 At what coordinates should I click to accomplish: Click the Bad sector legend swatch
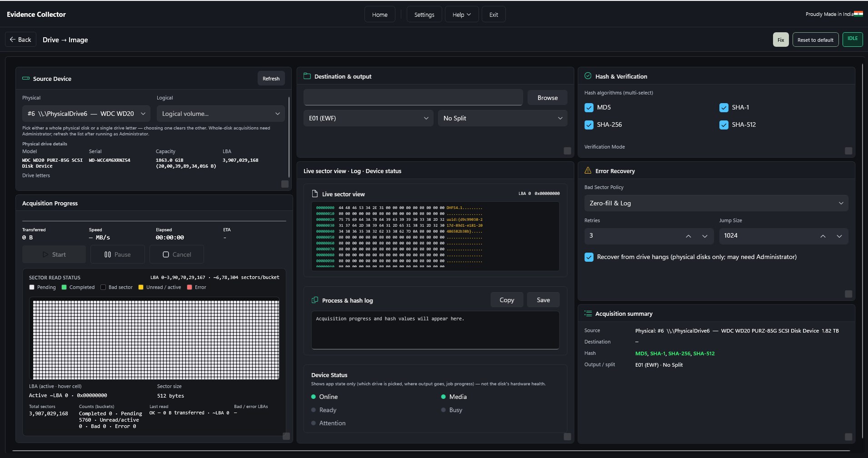pos(103,287)
